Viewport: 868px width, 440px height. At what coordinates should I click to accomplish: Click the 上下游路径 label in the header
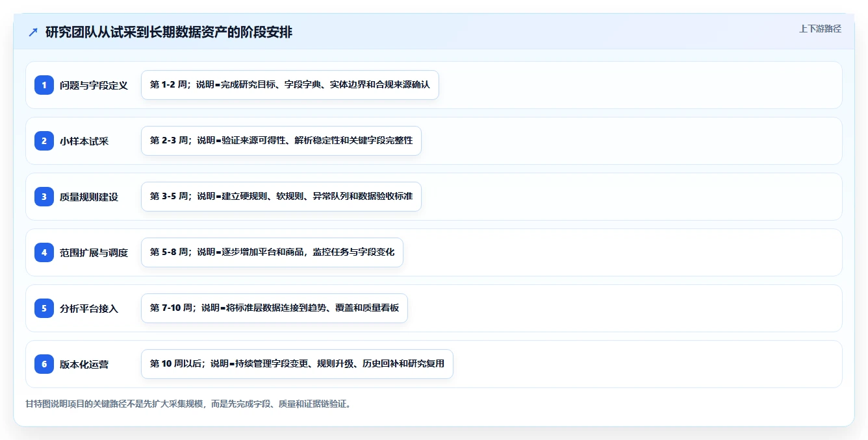(820, 29)
